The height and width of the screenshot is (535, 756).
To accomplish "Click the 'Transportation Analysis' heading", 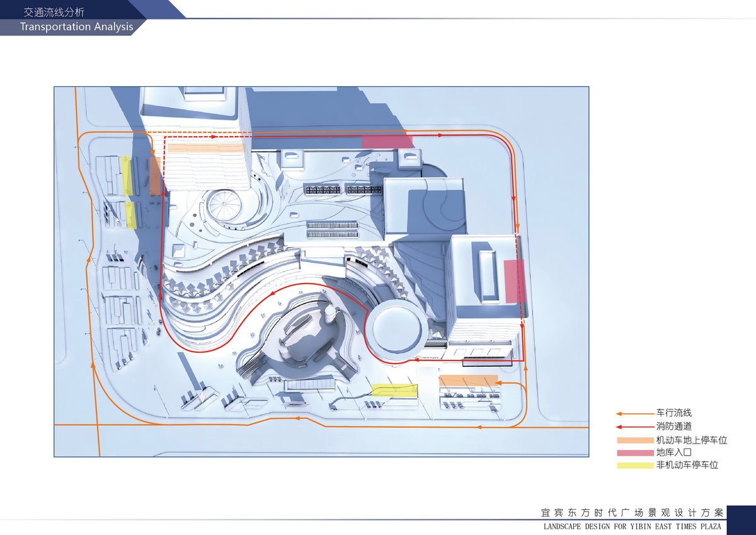I will [x=76, y=27].
